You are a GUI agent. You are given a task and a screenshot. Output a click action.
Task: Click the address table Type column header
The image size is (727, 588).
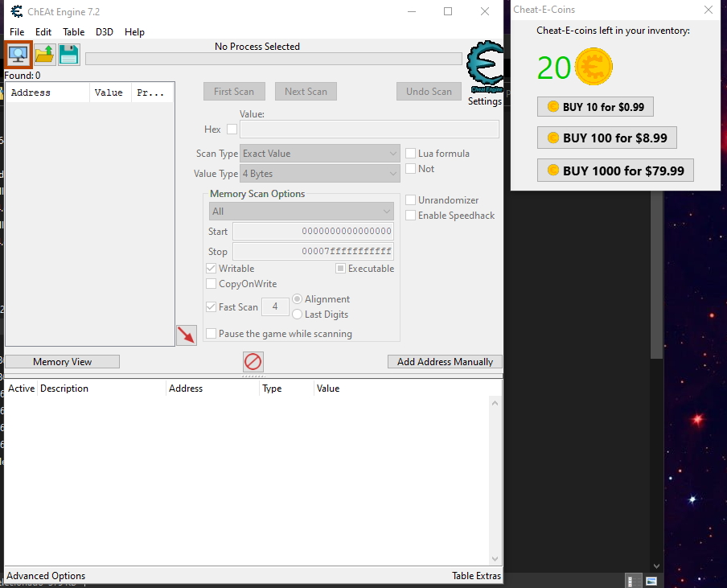(286, 389)
